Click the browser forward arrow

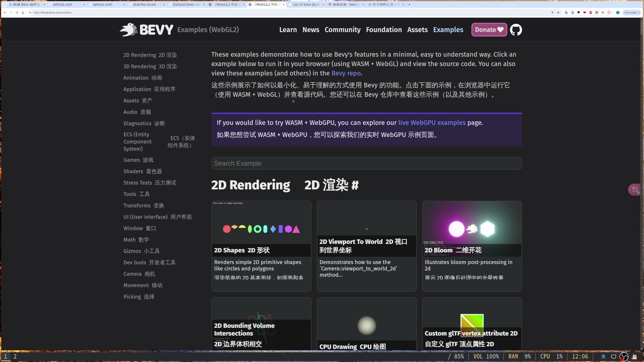(11, 12)
